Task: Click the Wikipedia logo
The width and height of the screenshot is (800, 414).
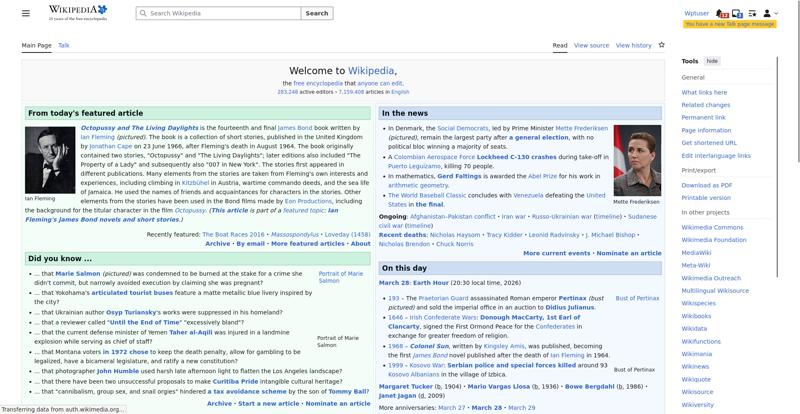Action: 78,13
